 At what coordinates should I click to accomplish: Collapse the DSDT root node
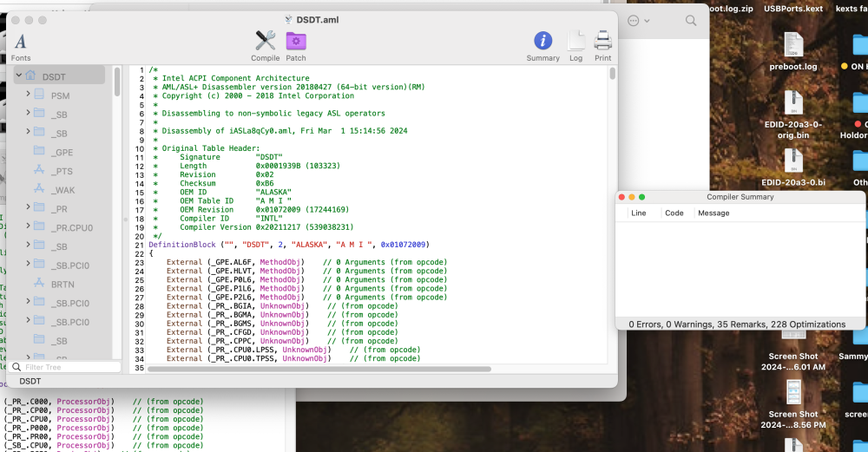[x=19, y=75]
